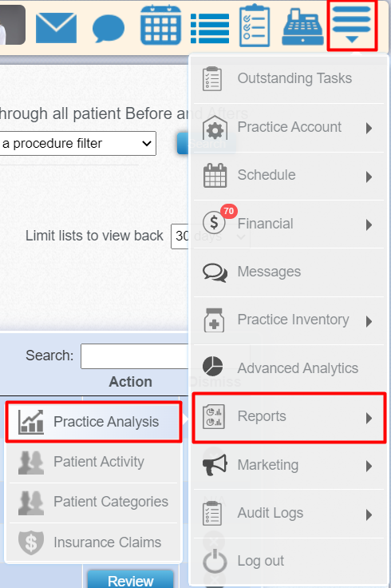391x588 pixels.
Task: Select Log out from menu
Action: click(x=289, y=561)
